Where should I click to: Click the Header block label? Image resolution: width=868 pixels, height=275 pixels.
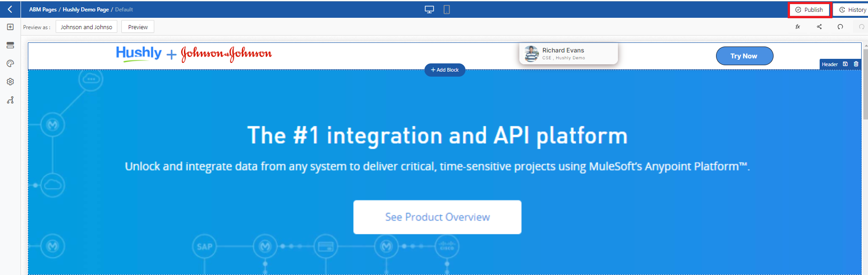click(x=830, y=64)
